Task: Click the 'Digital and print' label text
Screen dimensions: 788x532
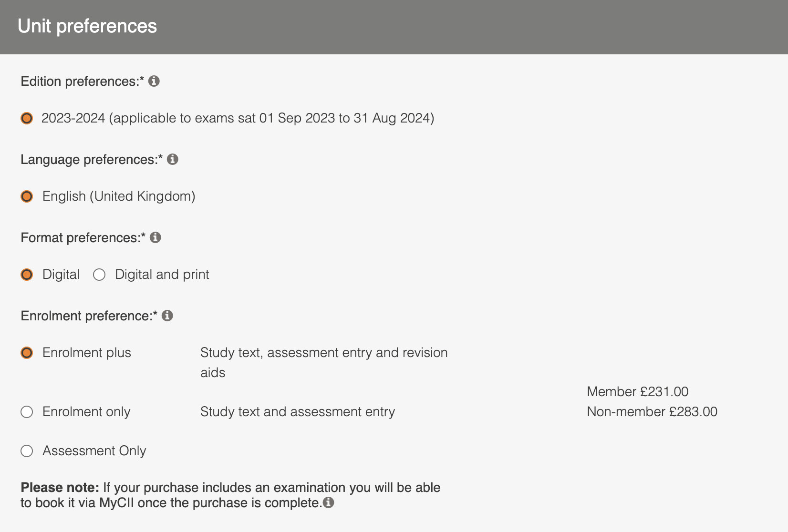Action: coord(161,274)
